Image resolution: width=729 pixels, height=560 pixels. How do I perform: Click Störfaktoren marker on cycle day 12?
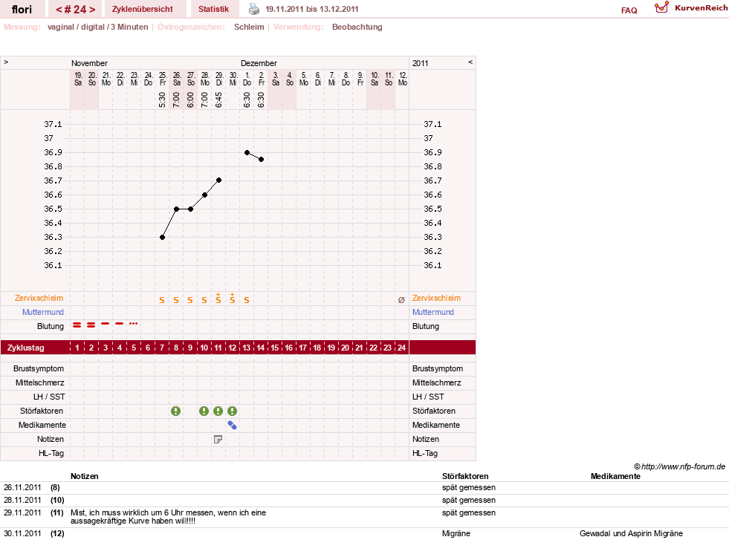(x=233, y=411)
